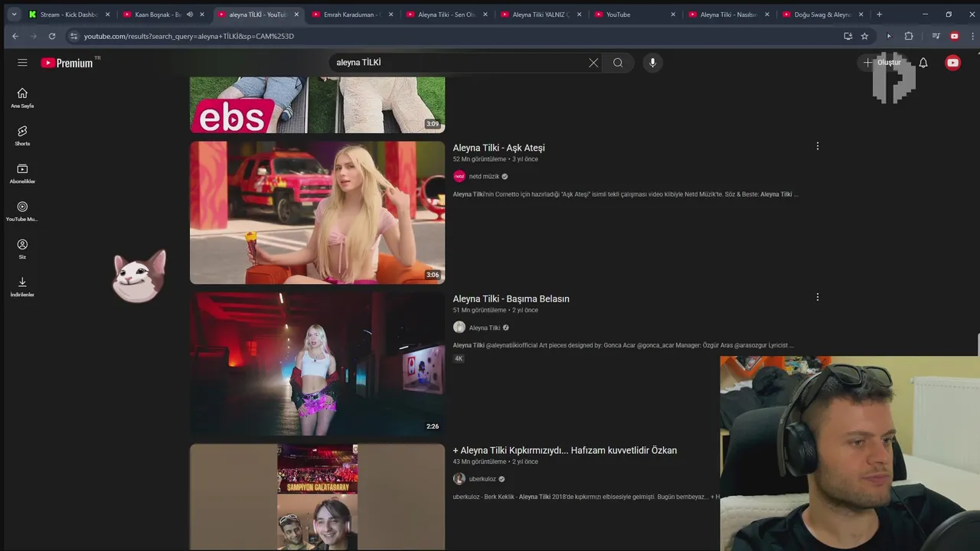980x551 pixels.
Task: Bookmark this page with the star
Action: 864,36
